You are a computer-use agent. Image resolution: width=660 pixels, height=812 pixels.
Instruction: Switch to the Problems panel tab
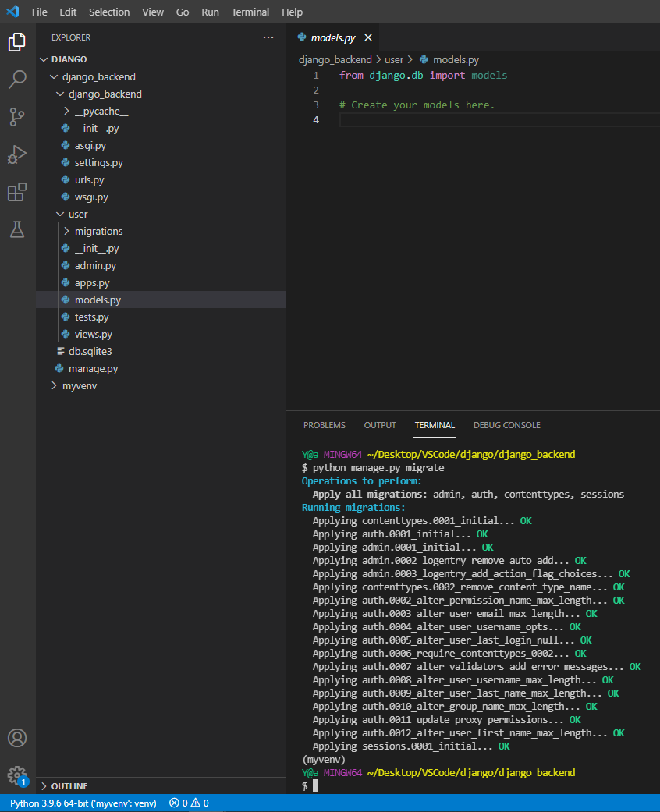pyautogui.click(x=324, y=425)
